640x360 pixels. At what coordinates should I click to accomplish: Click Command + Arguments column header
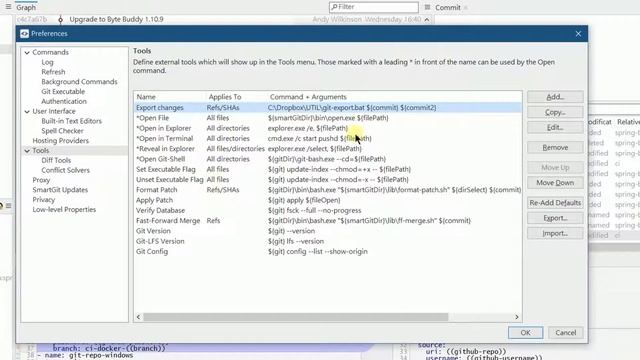click(x=308, y=97)
